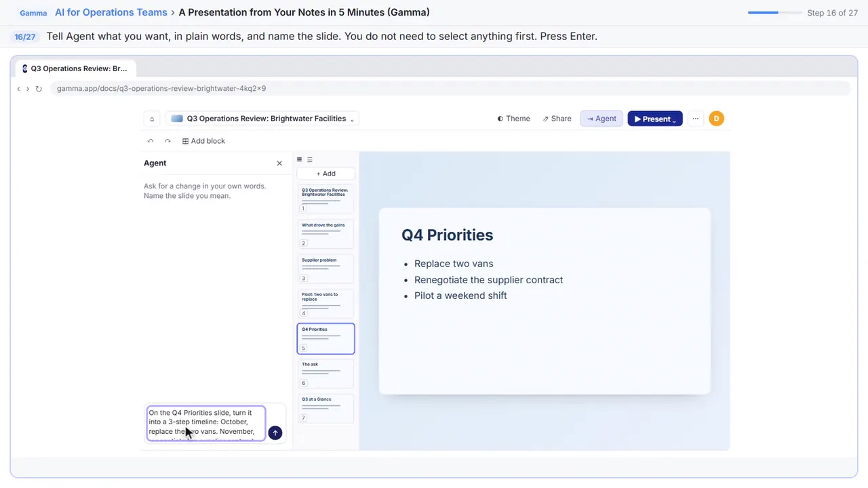Open the AI for Operations Teams breadcrumb
Viewport: 868px width, 488px height.
pos(111,12)
